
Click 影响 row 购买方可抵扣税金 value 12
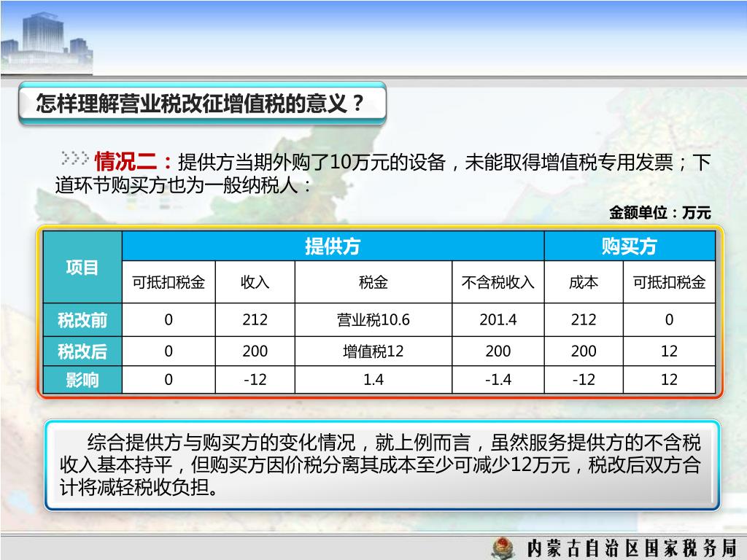click(670, 379)
